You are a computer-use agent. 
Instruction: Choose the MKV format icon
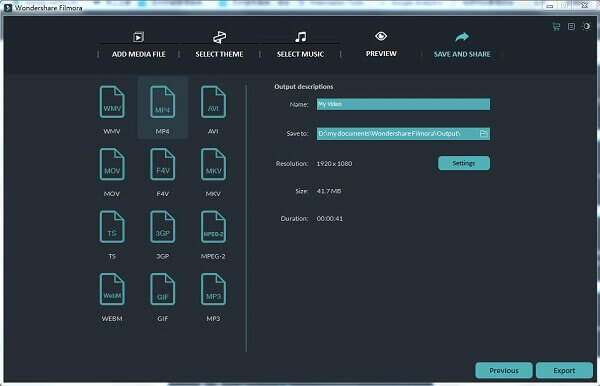pyautogui.click(x=213, y=164)
